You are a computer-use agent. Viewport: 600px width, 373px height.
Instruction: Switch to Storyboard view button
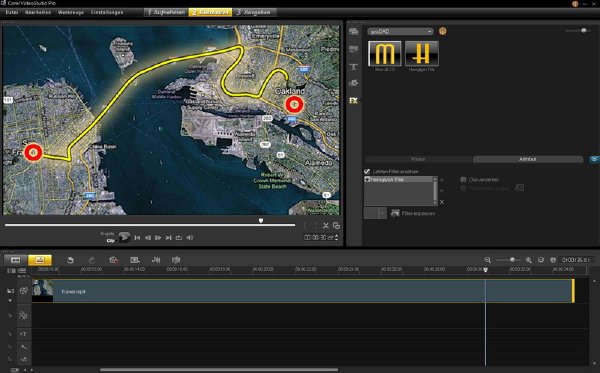click(x=16, y=260)
